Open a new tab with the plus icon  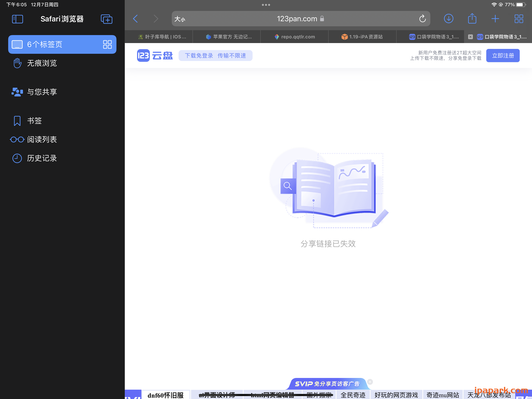point(495,19)
